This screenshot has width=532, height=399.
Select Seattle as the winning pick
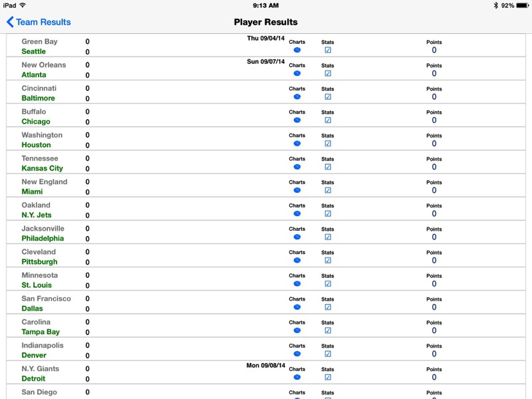tap(34, 52)
